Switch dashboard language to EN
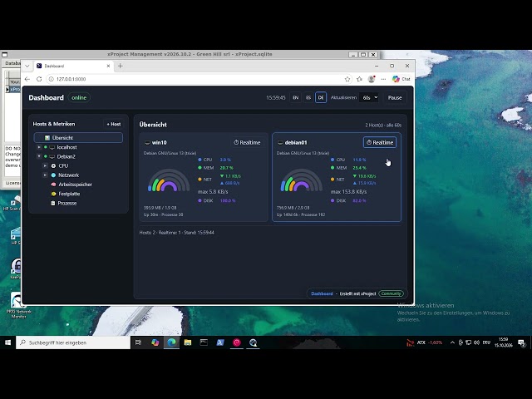This screenshot has width=532, height=399. pos(296,98)
